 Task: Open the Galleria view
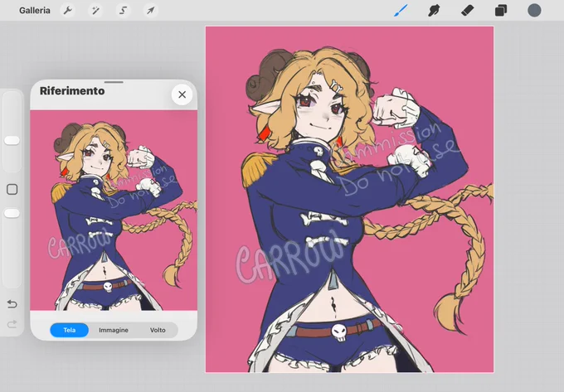[x=35, y=11]
